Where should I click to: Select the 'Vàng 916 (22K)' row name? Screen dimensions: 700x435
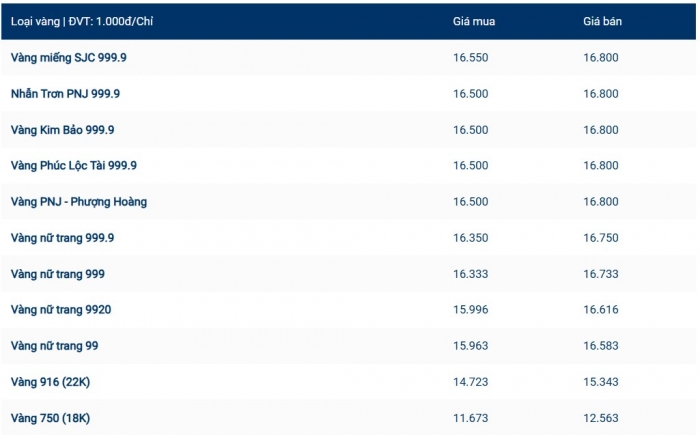50,382
